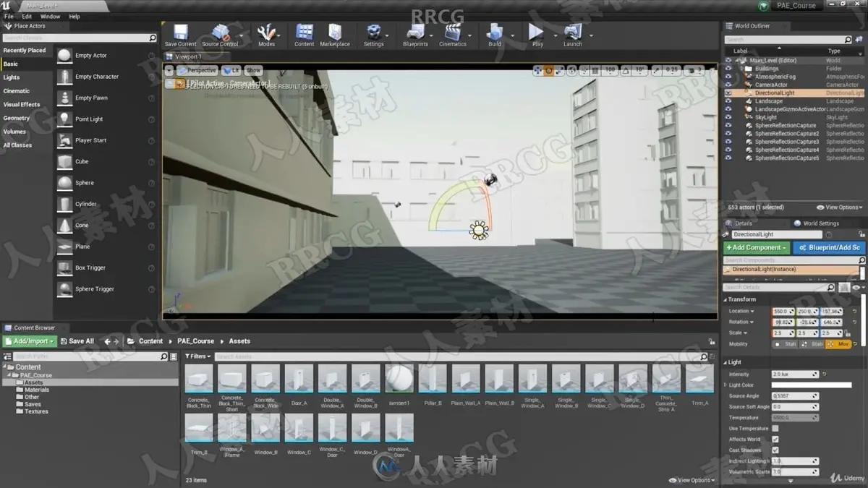The height and width of the screenshot is (488, 868).
Task: Toggle visibility eye for CameraActor
Action: coord(728,85)
